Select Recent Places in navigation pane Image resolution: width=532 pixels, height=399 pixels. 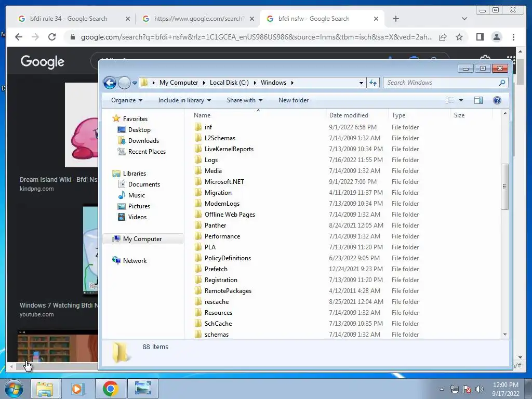[x=147, y=151]
